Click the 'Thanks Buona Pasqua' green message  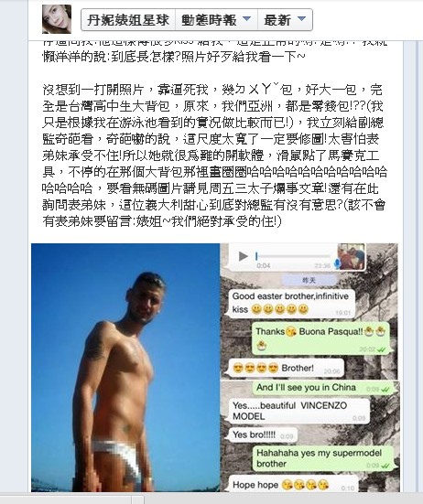pos(321,338)
